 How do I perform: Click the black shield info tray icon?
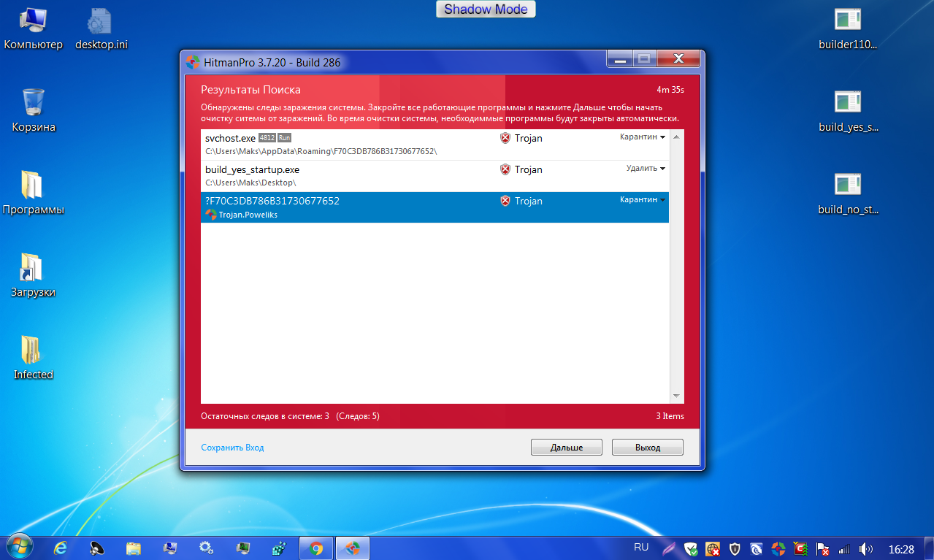[735, 548]
